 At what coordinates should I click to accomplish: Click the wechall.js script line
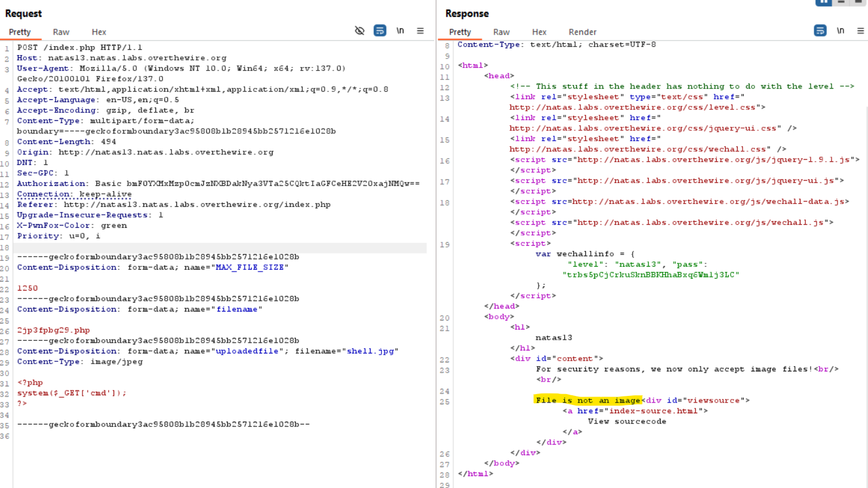click(x=672, y=222)
